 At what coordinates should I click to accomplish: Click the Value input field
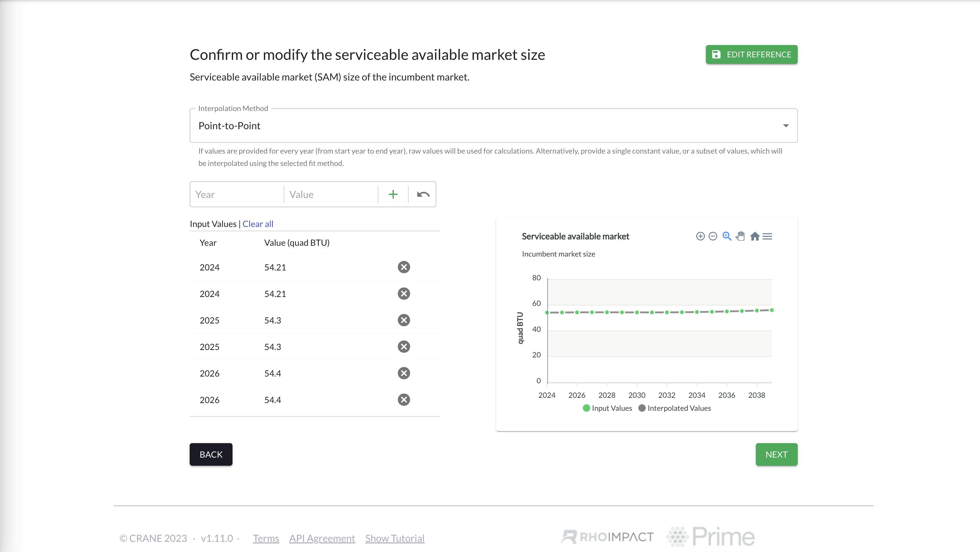point(331,194)
